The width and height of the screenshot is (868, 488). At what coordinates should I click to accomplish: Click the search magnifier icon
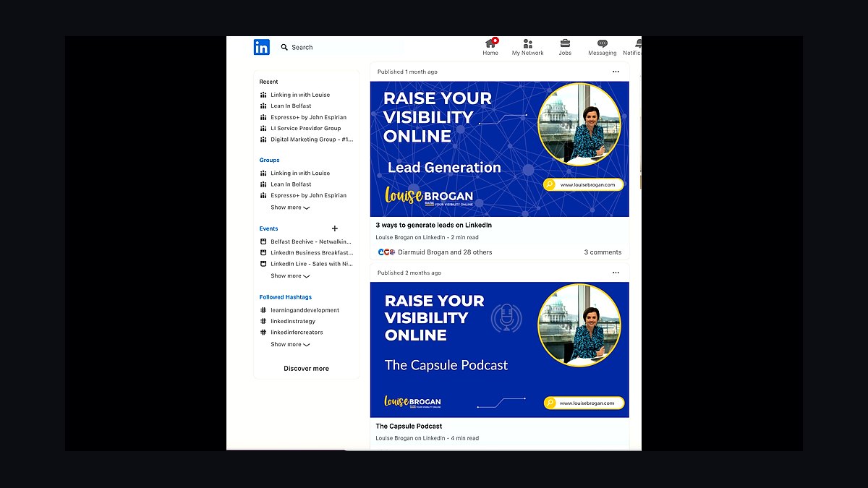284,47
